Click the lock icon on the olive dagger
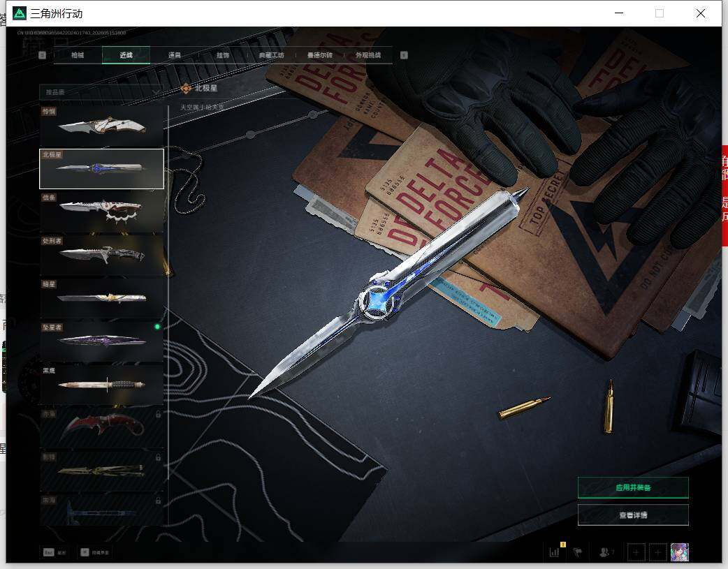The width and height of the screenshot is (728, 569). coord(159,457)
